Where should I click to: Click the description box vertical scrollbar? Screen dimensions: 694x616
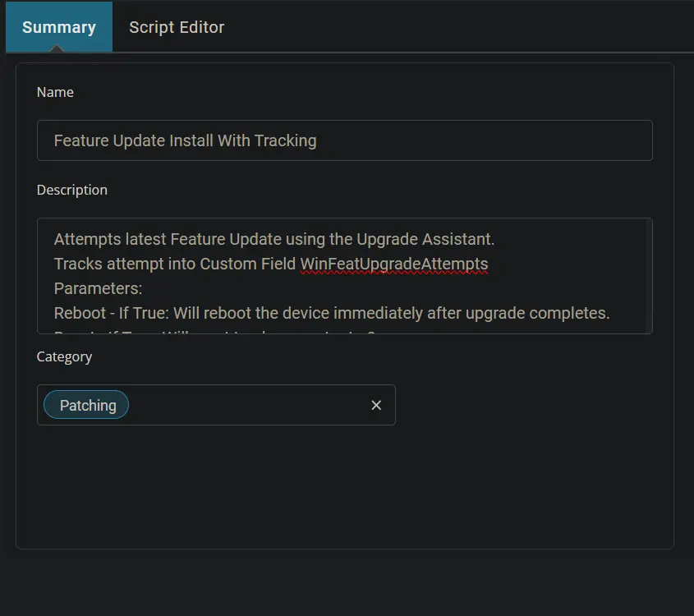(649, 276)
